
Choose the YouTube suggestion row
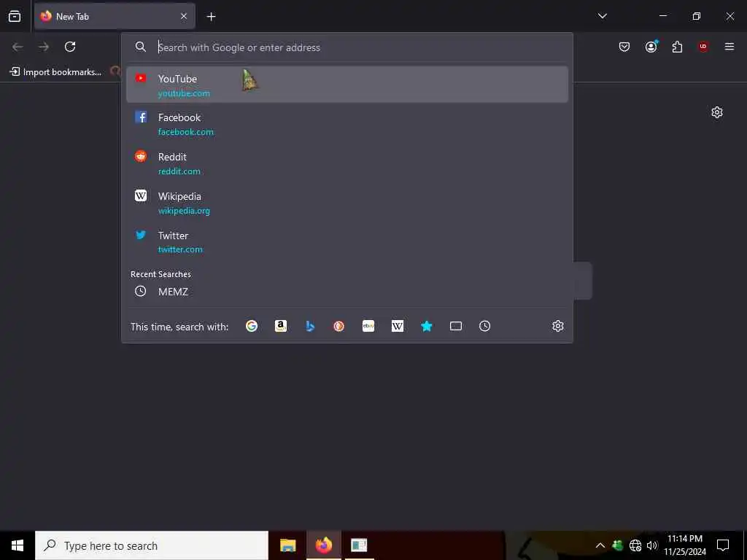(347, 85)
